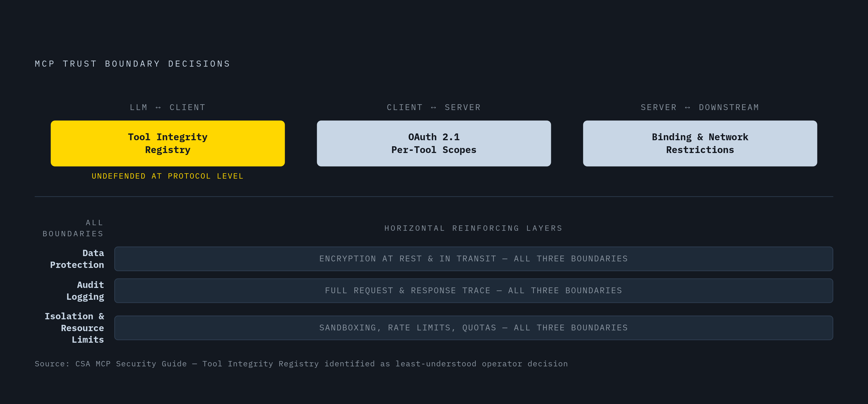The height and width of the screenshot is (404, 868).
Task: Select the Client ↔ Server heading
Action: (434, 107)
